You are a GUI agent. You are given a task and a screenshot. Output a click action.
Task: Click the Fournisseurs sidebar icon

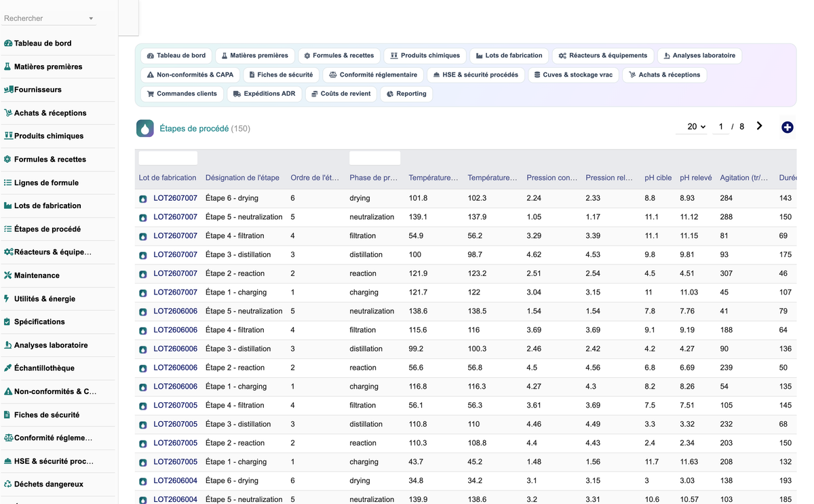tap(8, 90)
